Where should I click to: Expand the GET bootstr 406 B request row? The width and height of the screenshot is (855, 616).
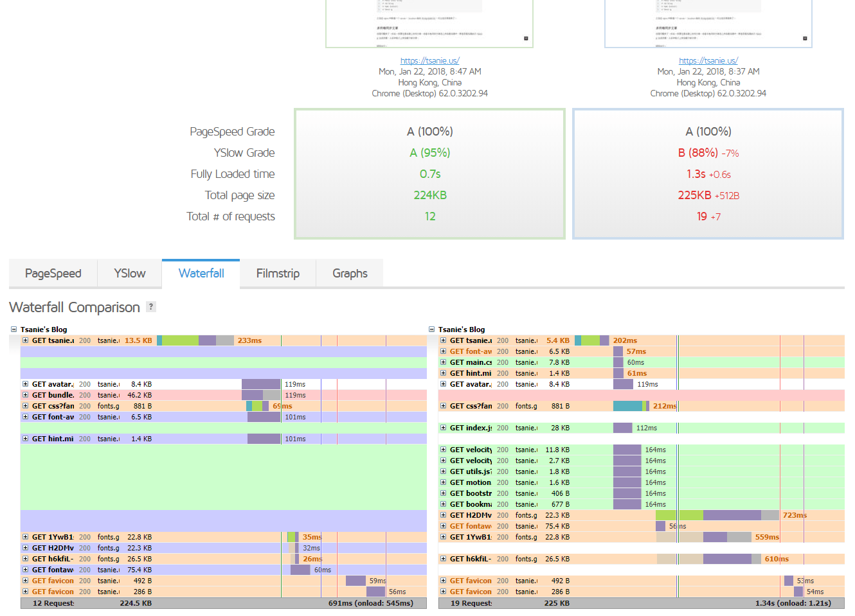(444, 493)
